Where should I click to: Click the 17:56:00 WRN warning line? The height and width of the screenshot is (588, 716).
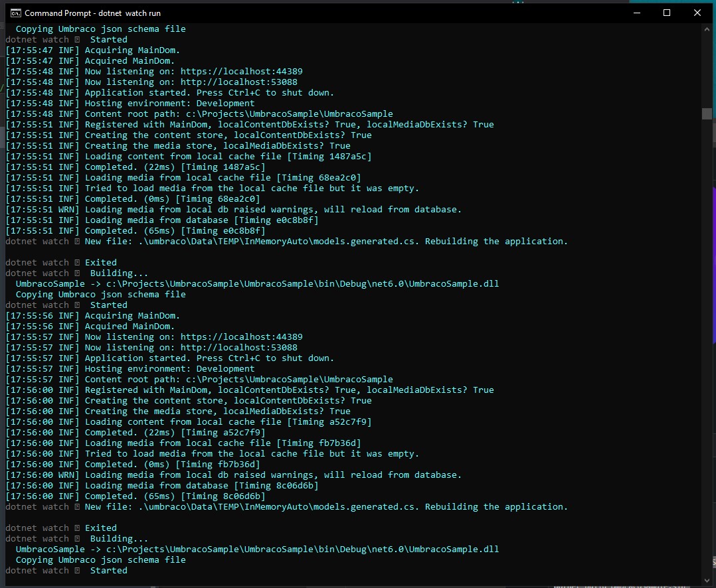pyautogui.click(x=234, y=475)
